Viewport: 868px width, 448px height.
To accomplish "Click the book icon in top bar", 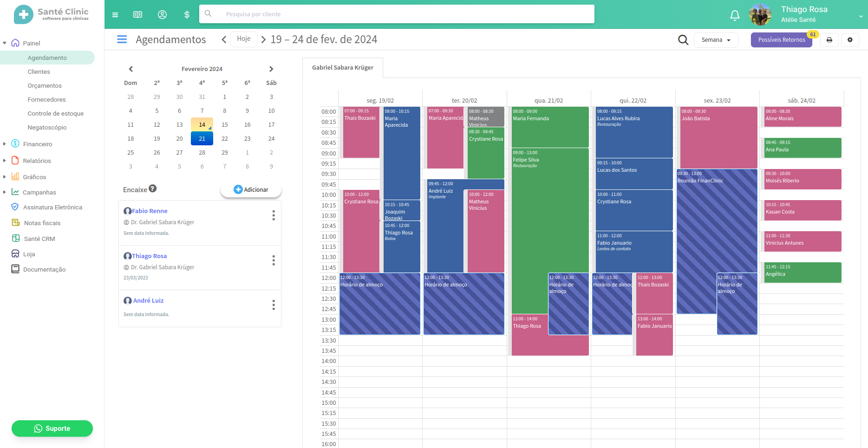I will [x=137, y=14].
